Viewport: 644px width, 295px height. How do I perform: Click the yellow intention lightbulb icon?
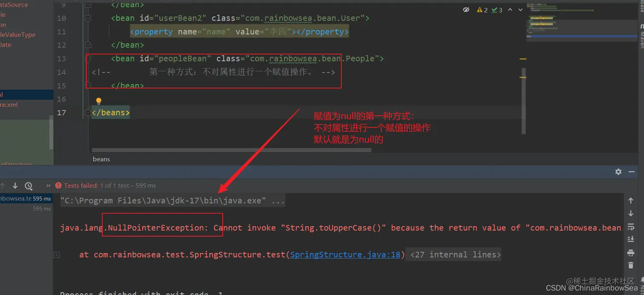click(98, 101)
